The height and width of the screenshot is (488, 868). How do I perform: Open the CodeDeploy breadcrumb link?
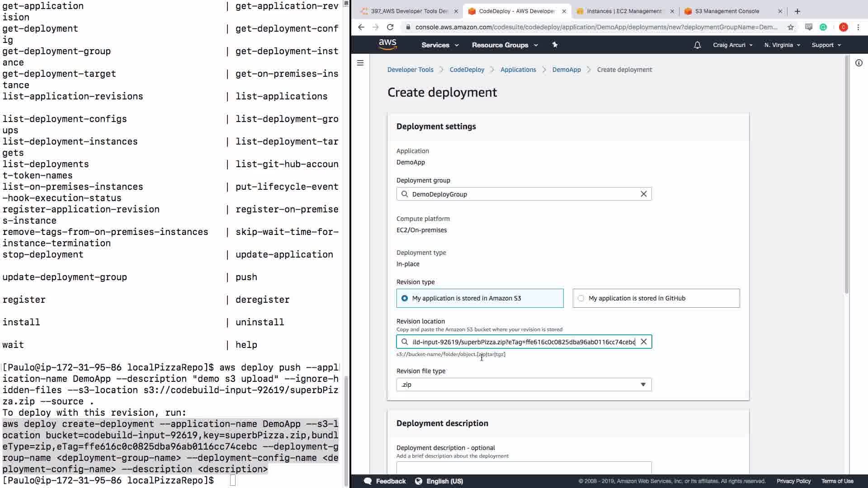467,70
